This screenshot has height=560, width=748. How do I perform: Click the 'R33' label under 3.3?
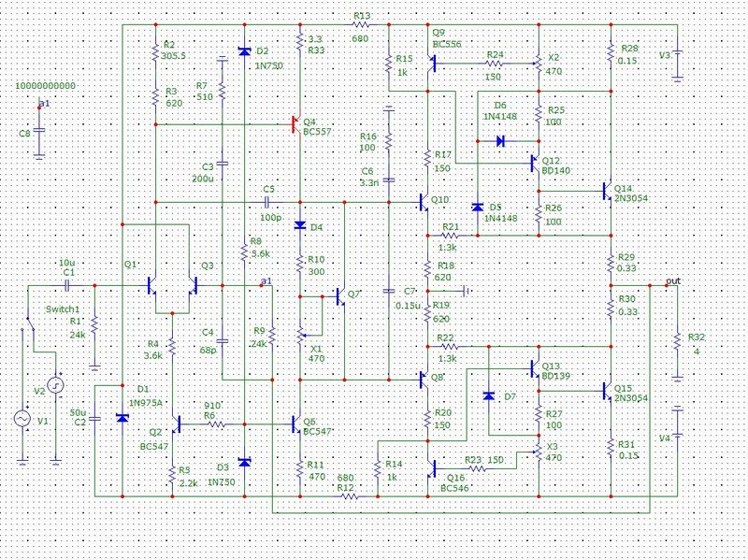[316, 50]
